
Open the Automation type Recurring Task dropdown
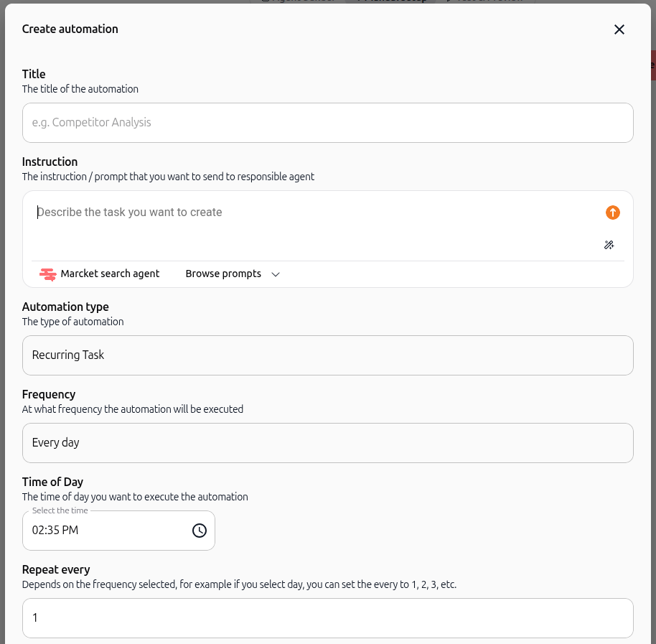(x=327, y=355)
